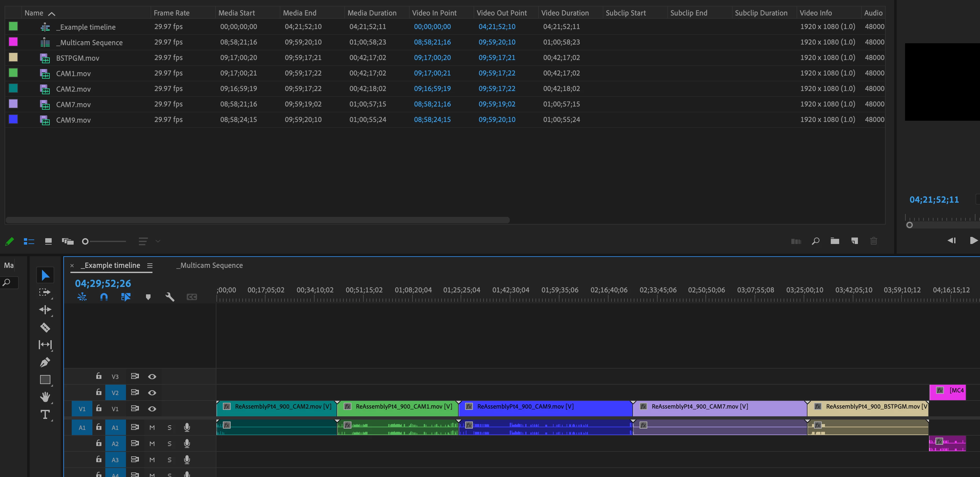
Task: Click the CAM7.mov lavender label swatch
Action: pyautogui.click(x=13, y=104)
